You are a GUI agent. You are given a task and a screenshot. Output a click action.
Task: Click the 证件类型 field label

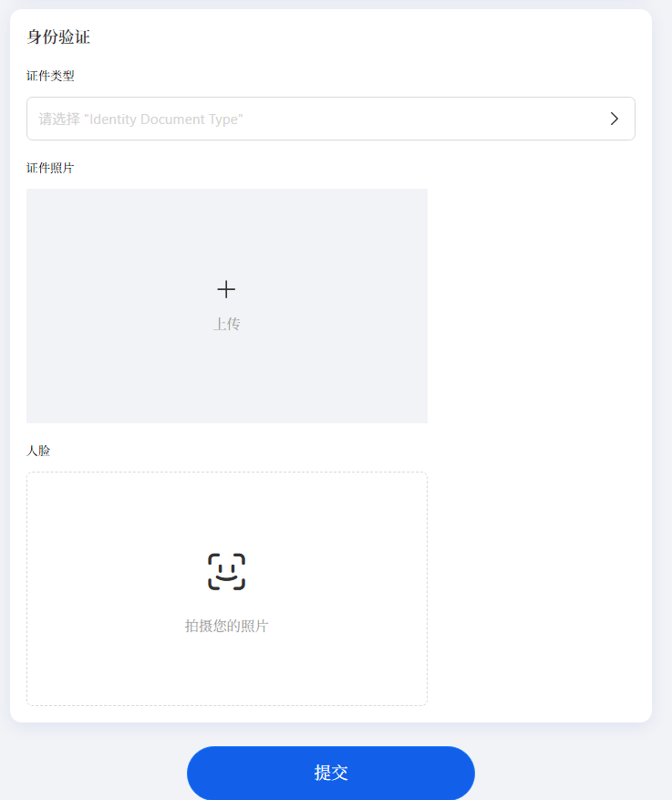tap(50, 76)
